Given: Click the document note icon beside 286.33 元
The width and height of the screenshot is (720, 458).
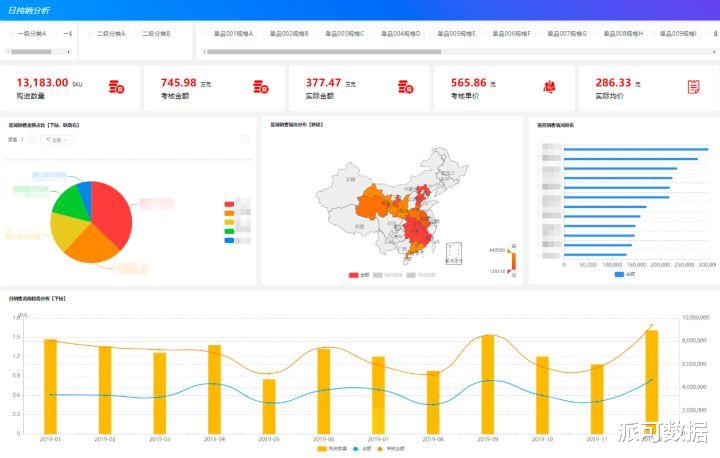Looking at the screenshot, I should click(693, 86).
